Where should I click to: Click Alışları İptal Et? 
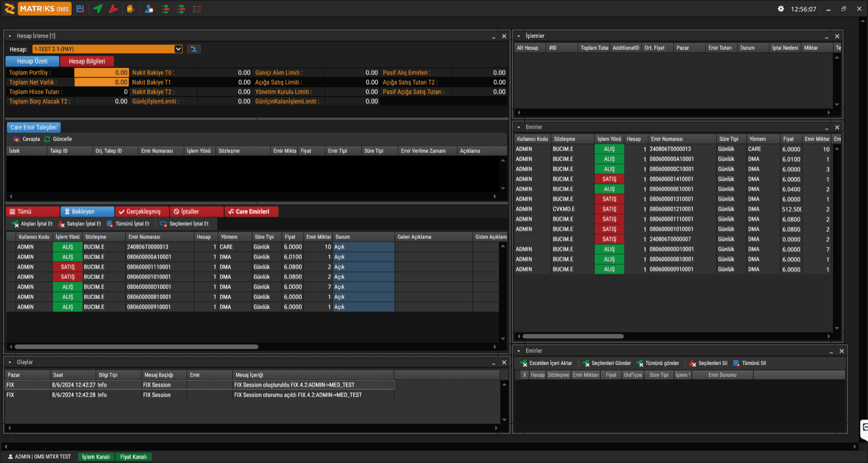pyautogui.click(x=32, y=224)
